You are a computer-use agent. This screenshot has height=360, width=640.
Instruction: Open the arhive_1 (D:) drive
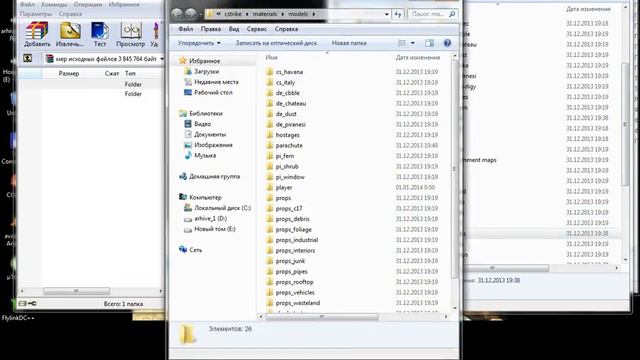pyautogui.click(x=211, y=219)
